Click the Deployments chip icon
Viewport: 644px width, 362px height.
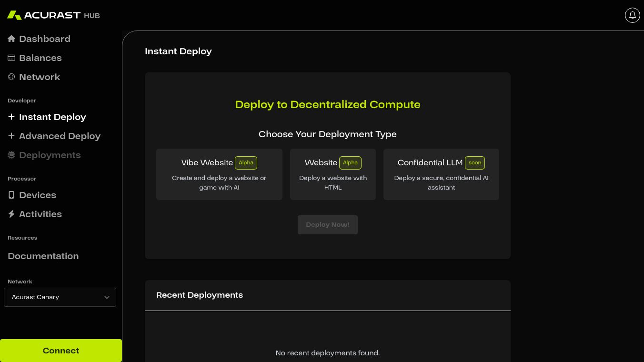(11, 155)
